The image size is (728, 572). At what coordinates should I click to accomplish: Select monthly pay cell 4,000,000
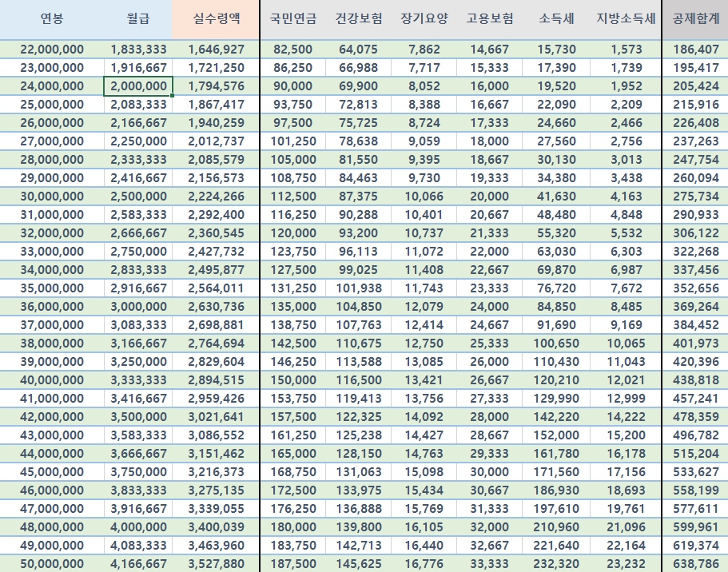coord(138,527)
